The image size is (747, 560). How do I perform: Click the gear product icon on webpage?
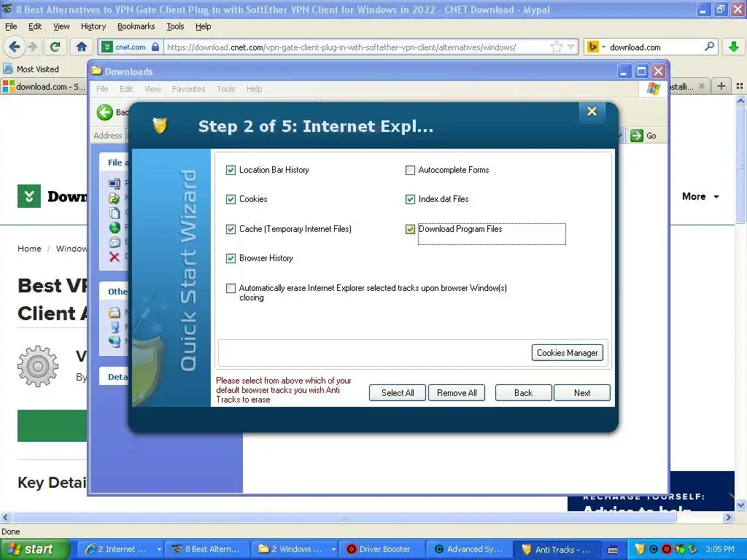(38, 366)
